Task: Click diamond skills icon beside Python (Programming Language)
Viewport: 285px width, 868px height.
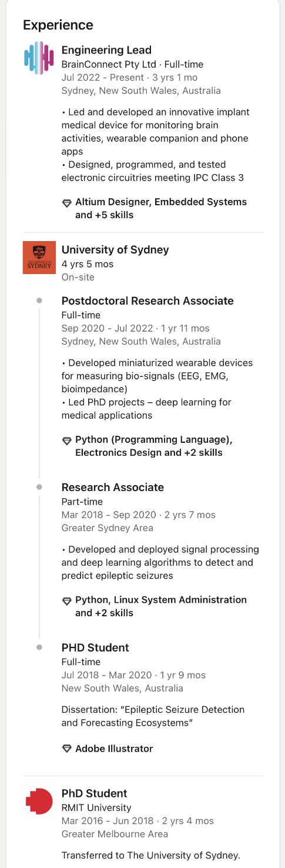Action: (67, 440)
